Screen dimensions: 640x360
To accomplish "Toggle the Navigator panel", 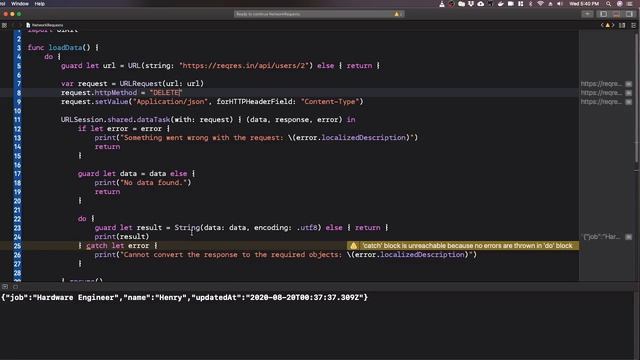I will [x=603, y=14].
